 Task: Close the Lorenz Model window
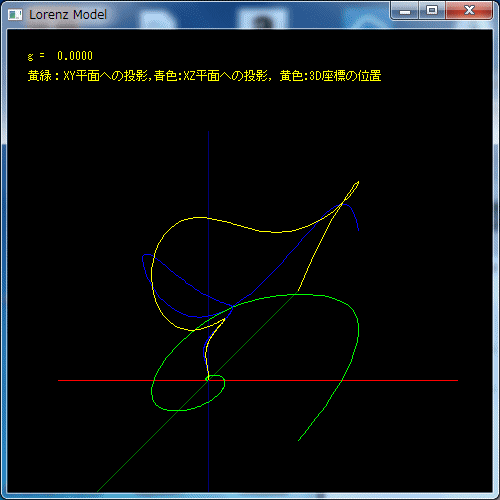point(469,11)
